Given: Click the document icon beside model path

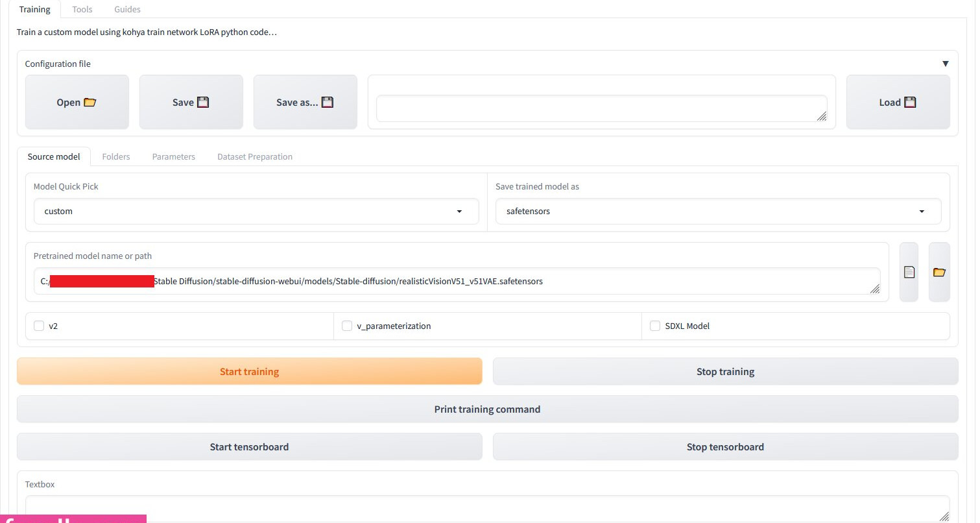Looking at the screenshot, I should tap(909, 273).
